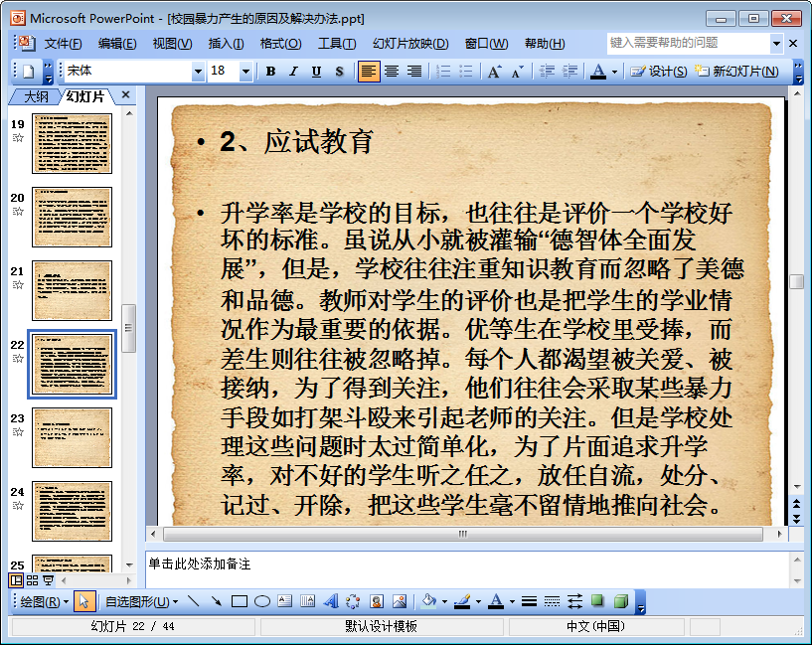Select the Arrow drawing tool
The image size is (812, 645).
click(217, 601)
